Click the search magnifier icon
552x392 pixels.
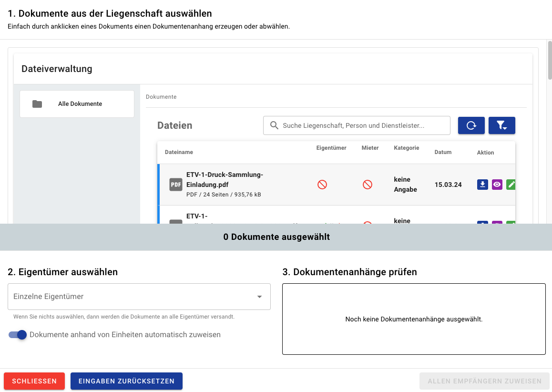click(x=274, y=125)
